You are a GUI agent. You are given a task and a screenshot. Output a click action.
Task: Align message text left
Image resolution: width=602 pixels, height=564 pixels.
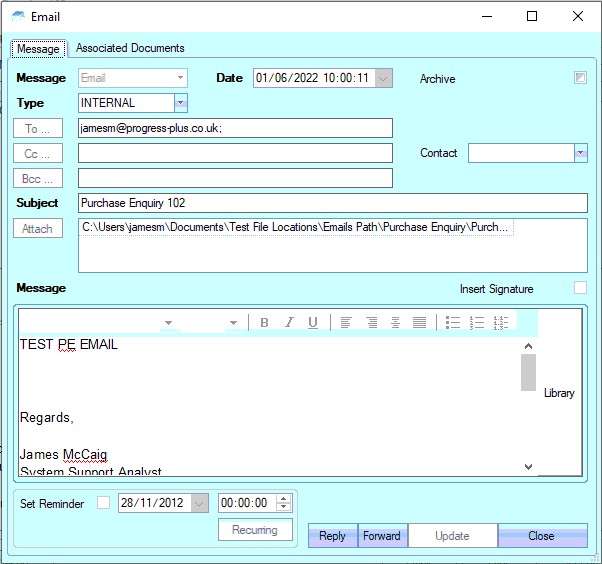[346, 322]
